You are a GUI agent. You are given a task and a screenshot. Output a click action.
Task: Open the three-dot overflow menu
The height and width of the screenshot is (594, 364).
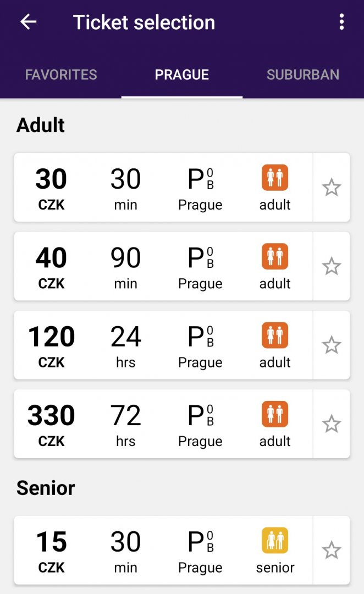[x=341, y=22]
